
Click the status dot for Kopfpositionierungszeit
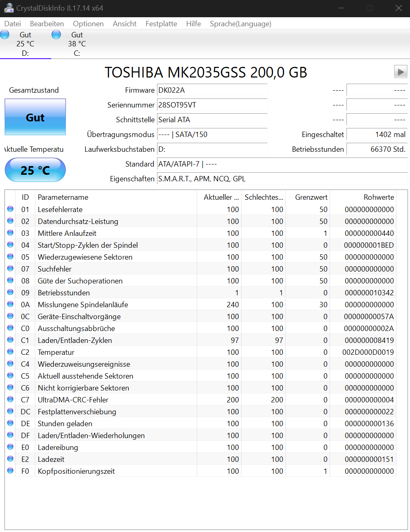[x=10, y=470]
